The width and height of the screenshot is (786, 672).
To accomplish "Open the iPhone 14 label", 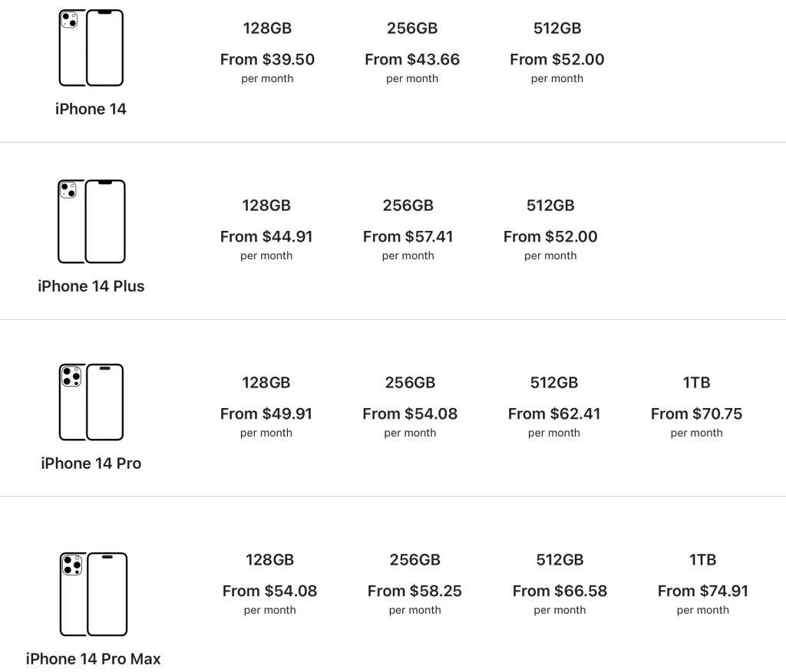I will click(91, 109).
